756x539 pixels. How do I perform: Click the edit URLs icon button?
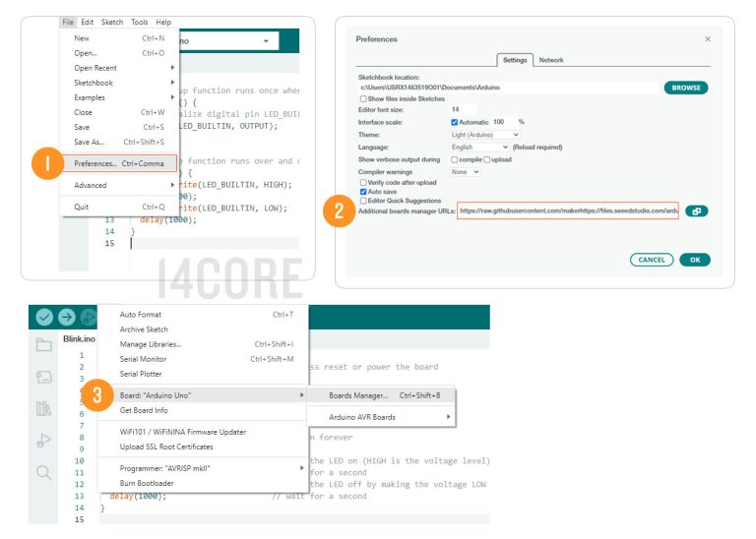click(x=696, y=211)
